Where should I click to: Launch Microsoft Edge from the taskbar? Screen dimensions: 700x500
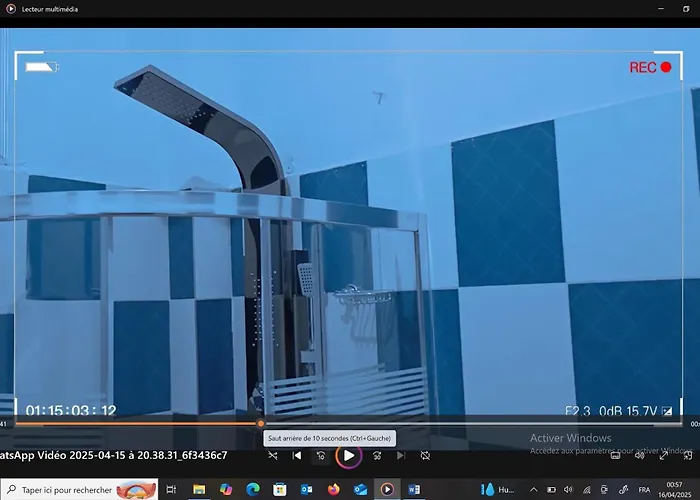coord(253,490)
